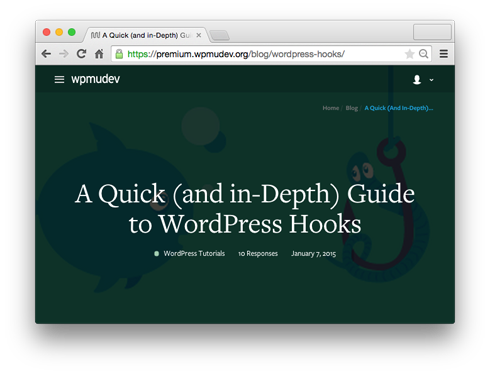Viewport: 490px width, 374px height.
Task: Click the wpmudev logo
Action: (95, 79)
